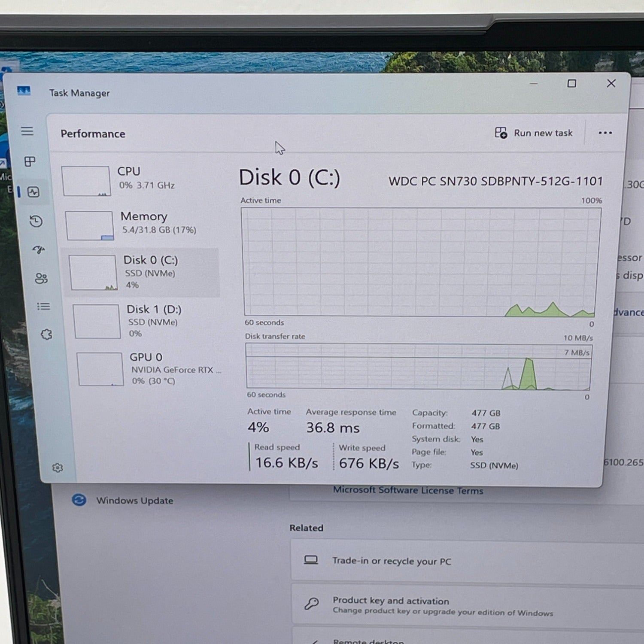Image resolution: width=644 pixels, height=644 pixels.
Task: Open the Users page icon
Action: (x=41, y=279)
